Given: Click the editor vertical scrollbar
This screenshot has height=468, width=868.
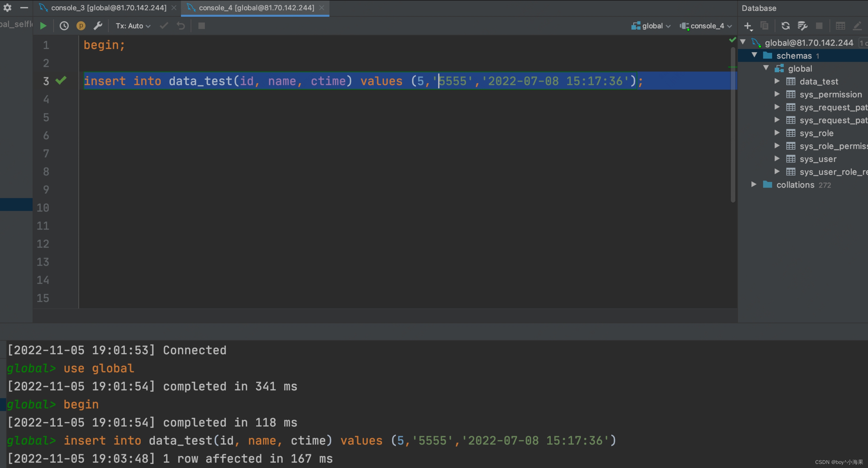Looking at the screenshot, I should 733,125.
